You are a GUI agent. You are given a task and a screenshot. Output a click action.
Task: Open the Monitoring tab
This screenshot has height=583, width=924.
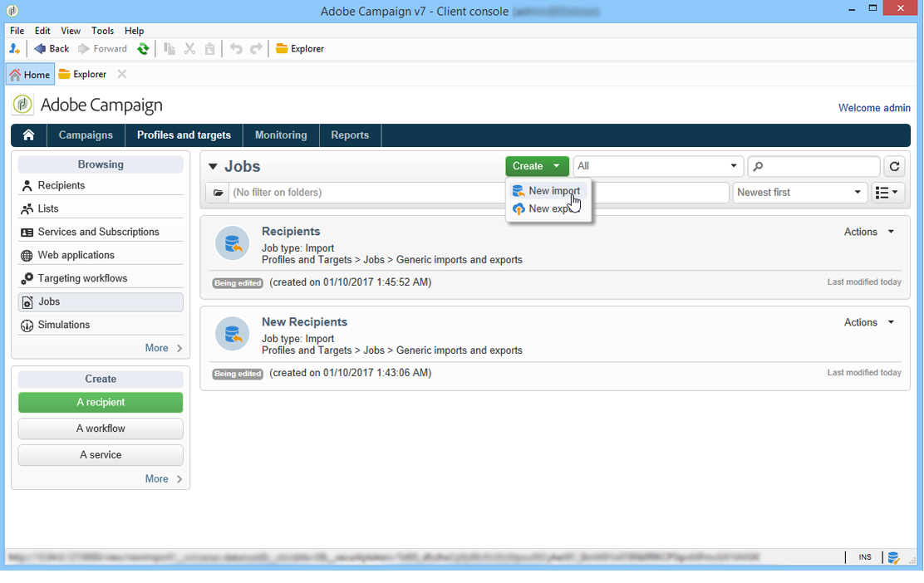click(x=281, y=135)
